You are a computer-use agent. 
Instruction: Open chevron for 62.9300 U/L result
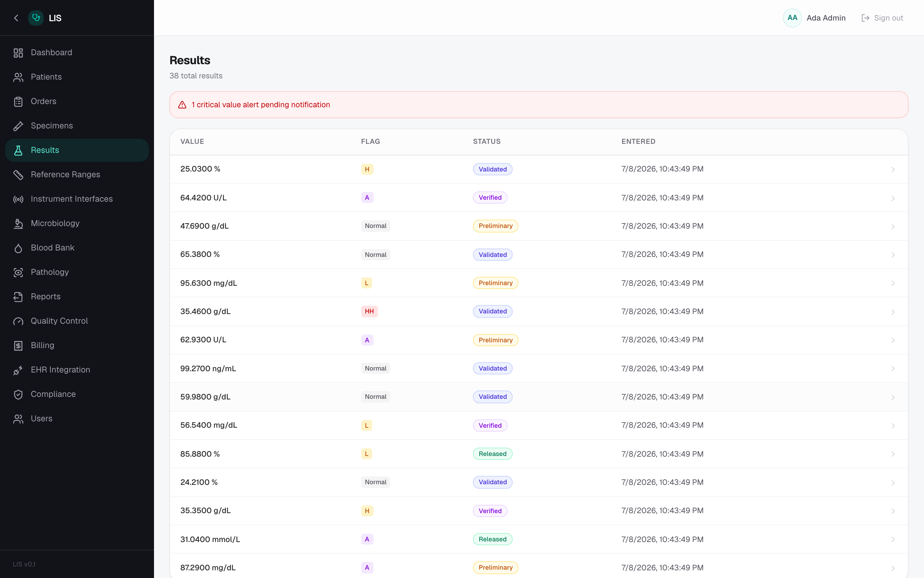click(893, 340)
